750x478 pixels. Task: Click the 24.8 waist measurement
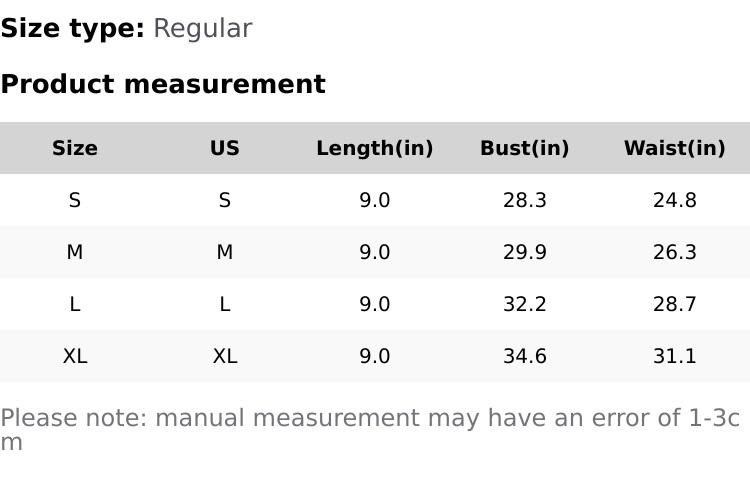674,200
